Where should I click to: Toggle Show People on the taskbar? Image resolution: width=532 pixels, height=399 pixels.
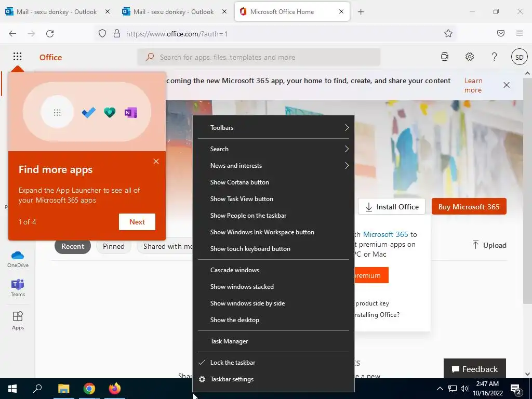[x=273, y=216]
